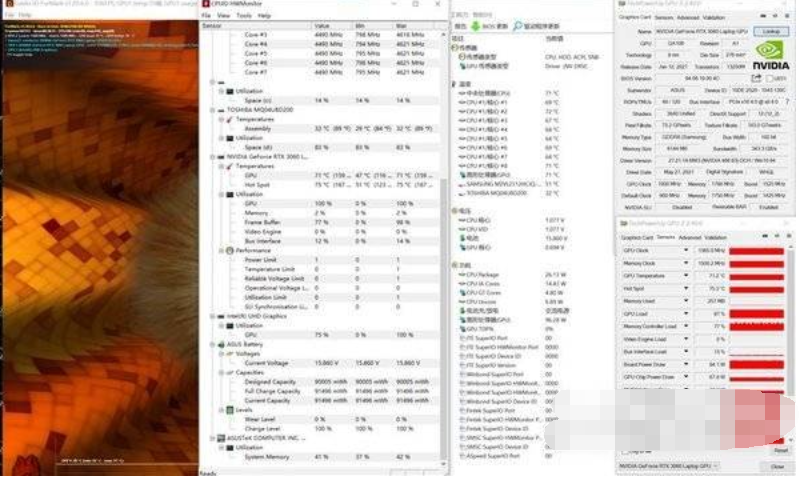
Task: Click the BIOS share/export icon in GPU-Z
Action: (756, 78)
